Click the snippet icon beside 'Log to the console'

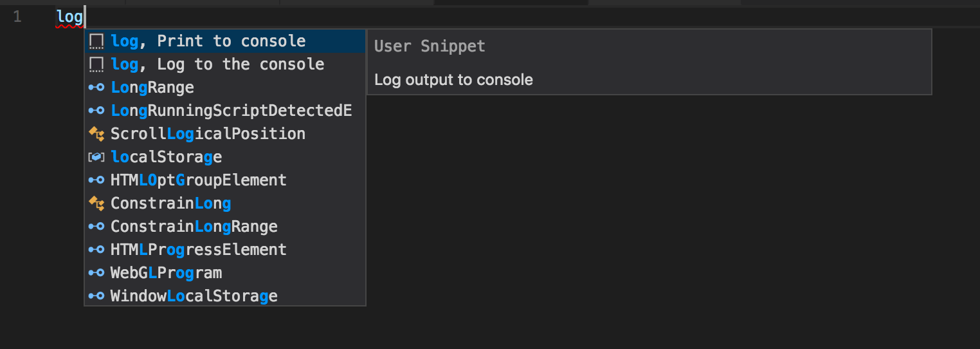(96, 65)
